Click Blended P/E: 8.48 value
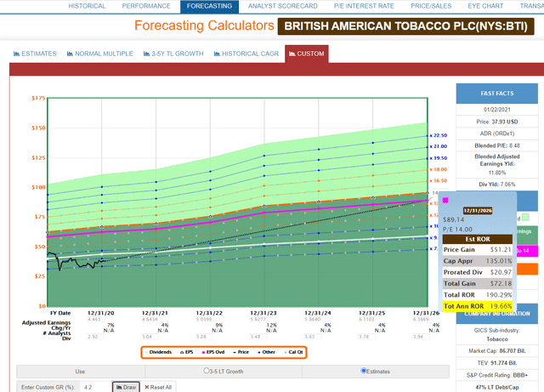The image size is (544, 392). (x=496, y=145)
